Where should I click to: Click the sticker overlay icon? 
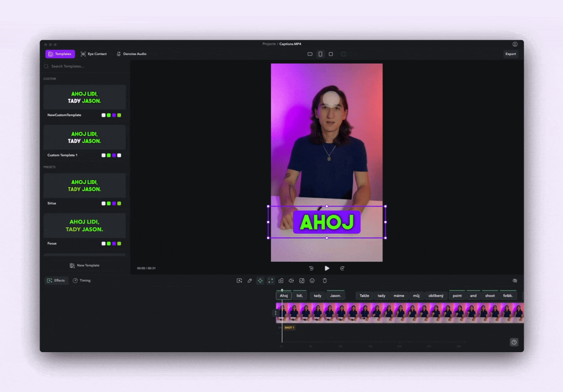coord(281,281)
